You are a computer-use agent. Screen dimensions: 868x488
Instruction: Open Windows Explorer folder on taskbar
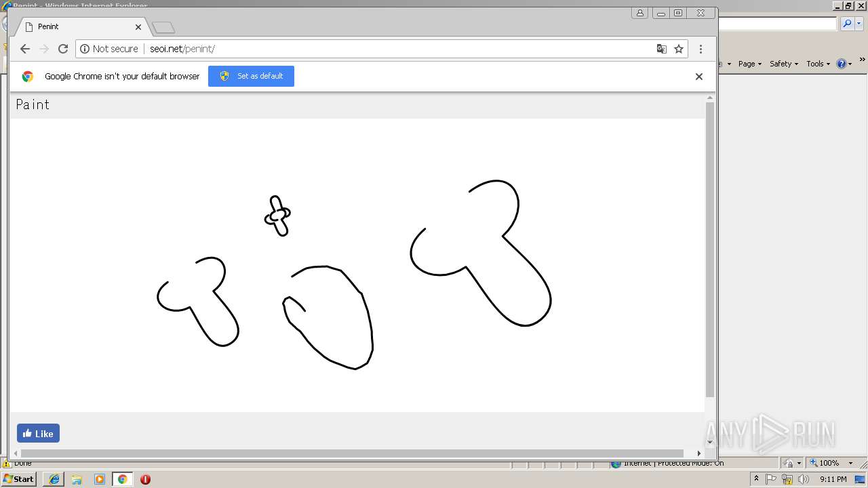77,479
